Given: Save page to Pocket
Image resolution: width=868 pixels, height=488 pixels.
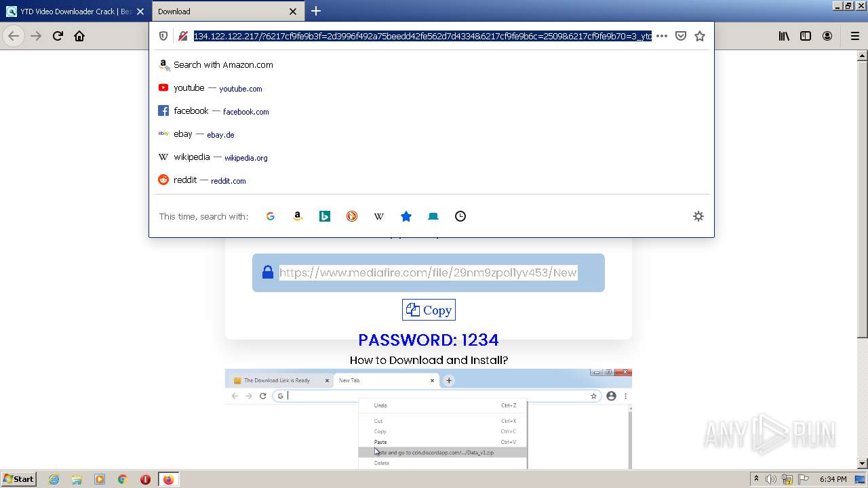Looking at the screenshot, I should click(x=681, y=36).
